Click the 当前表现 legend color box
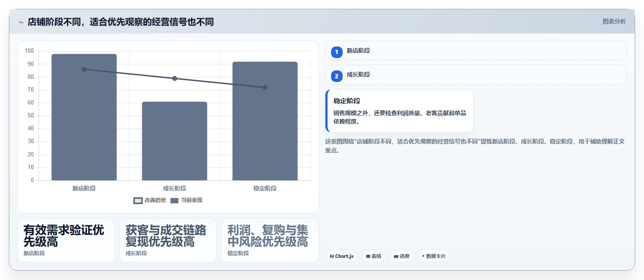 (x=174, y=200)
